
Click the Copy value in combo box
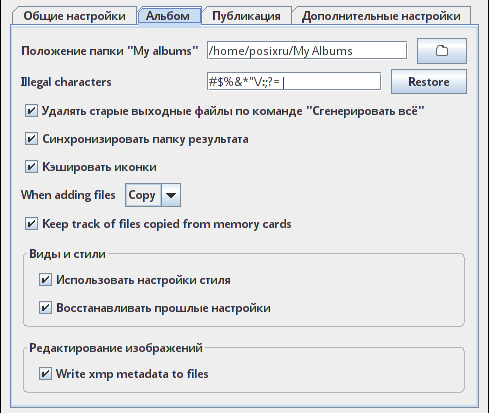click(142, 195)
